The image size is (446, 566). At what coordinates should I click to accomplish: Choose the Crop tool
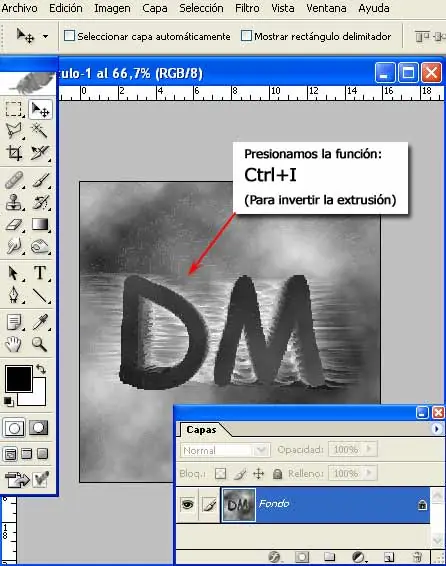click(x=14, y=153)
